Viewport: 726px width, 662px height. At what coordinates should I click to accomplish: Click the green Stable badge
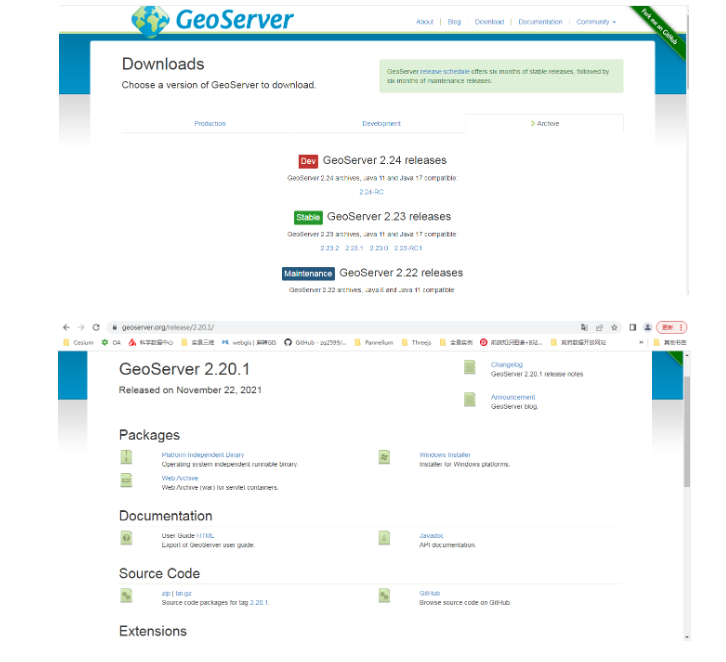(308, 217)
